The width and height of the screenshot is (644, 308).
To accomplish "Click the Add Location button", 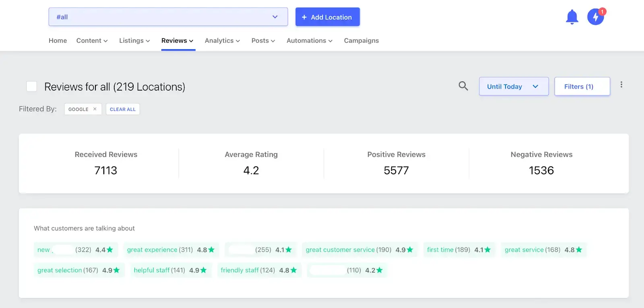I will pos(328,17).
